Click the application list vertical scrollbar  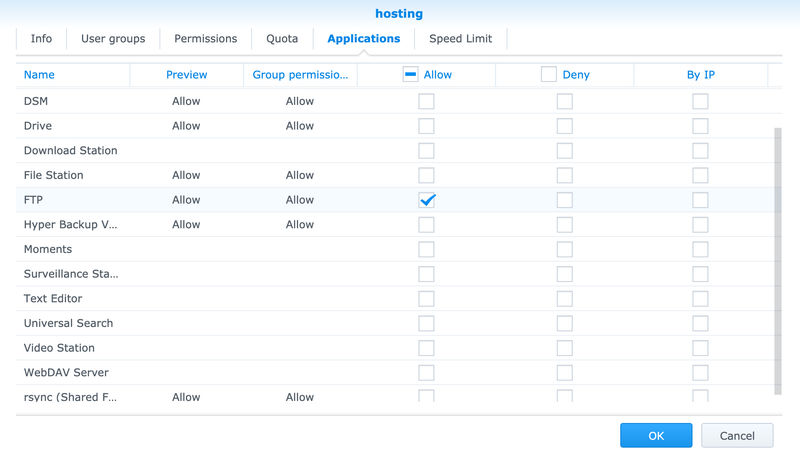778,261
